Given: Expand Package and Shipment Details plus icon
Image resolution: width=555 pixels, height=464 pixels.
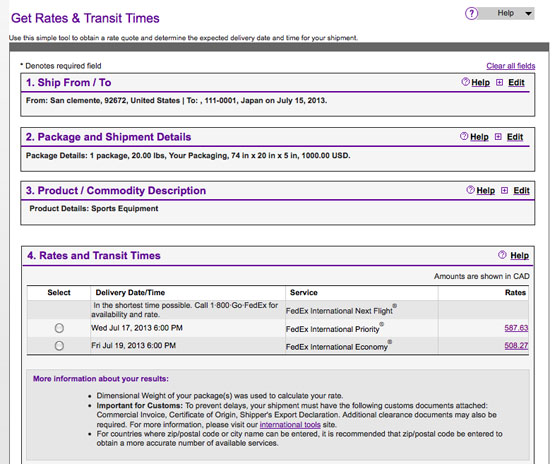Looking at the screenshot, I should pyautogui.click(x=498, y=137).
